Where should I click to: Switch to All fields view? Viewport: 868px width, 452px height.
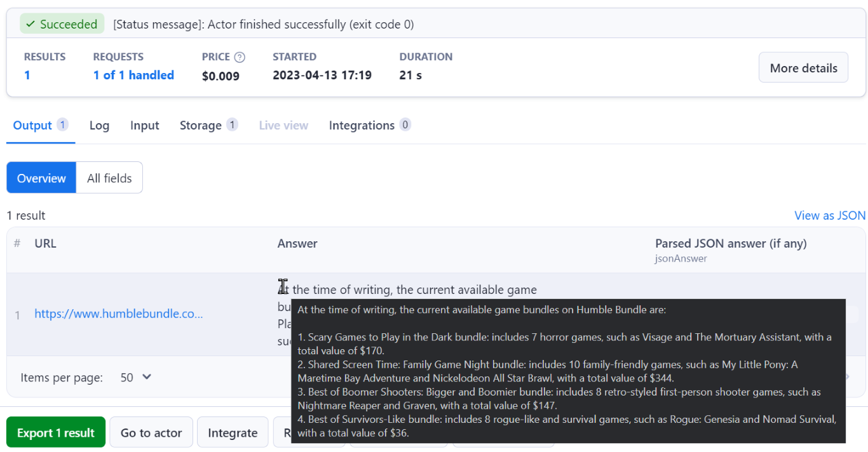(x=109, y=178)
